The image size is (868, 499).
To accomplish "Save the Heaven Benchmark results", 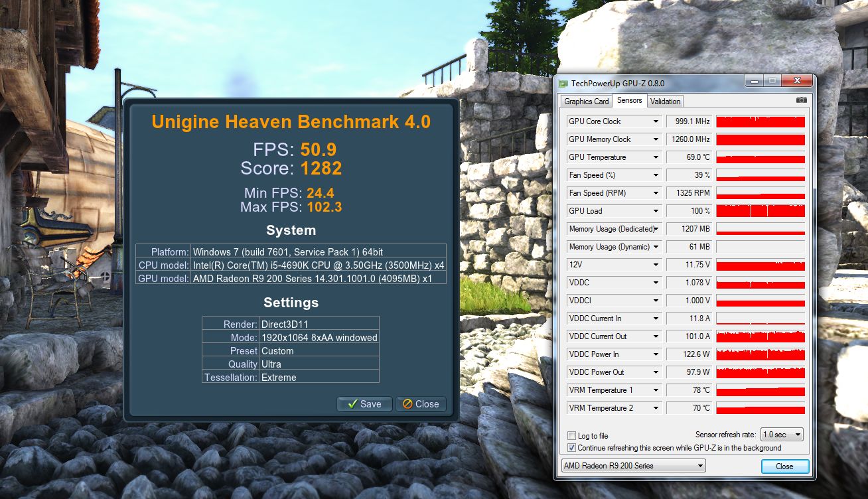I will 364,404.
